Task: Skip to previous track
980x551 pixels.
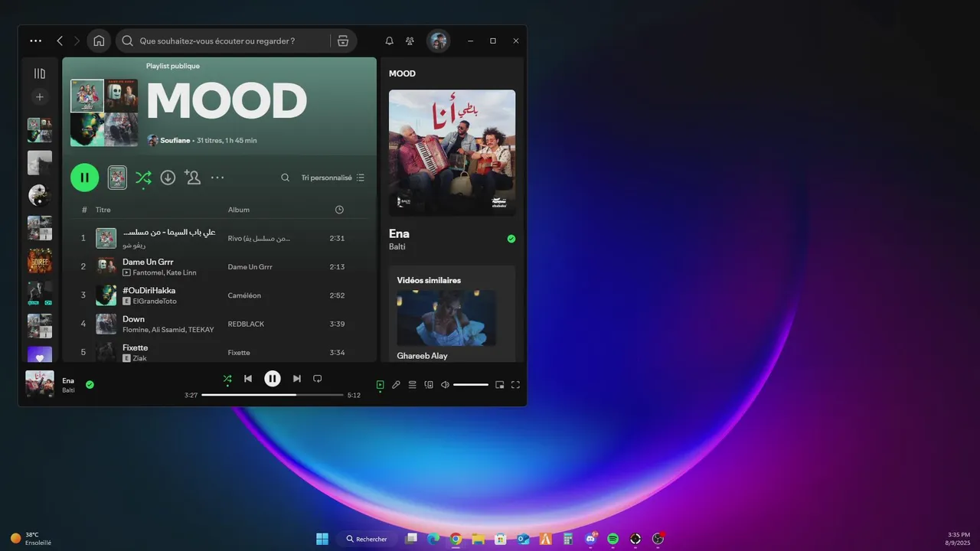Action: point(248,378)
